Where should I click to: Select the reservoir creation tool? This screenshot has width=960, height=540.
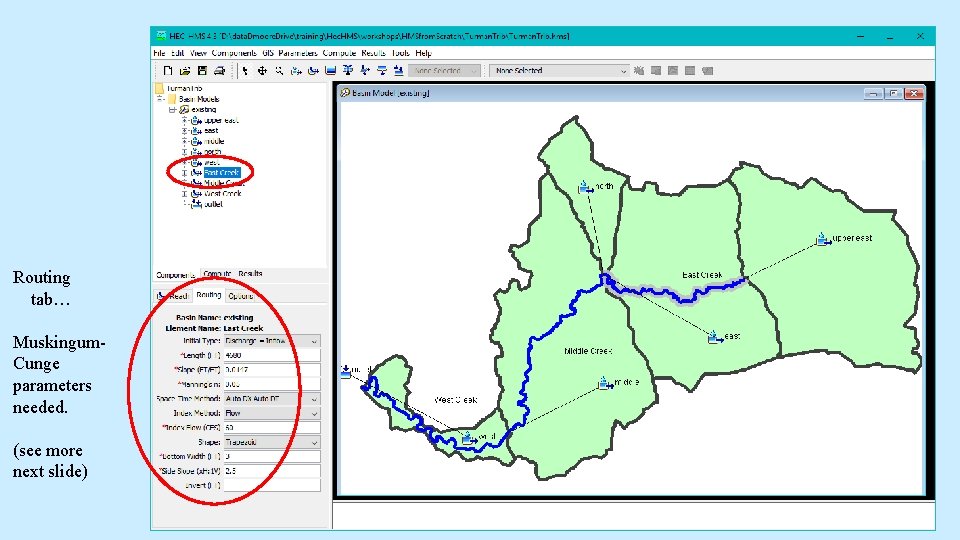331,71
